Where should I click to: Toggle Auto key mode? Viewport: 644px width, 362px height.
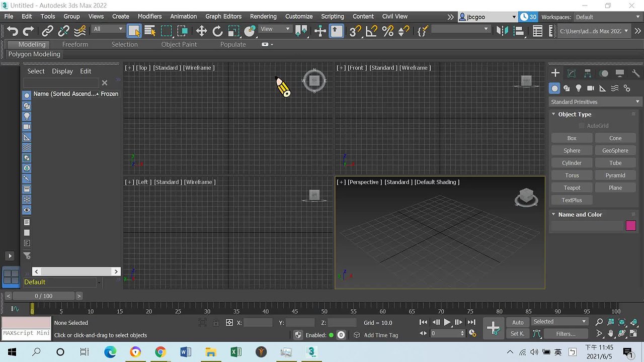(518, 322)
